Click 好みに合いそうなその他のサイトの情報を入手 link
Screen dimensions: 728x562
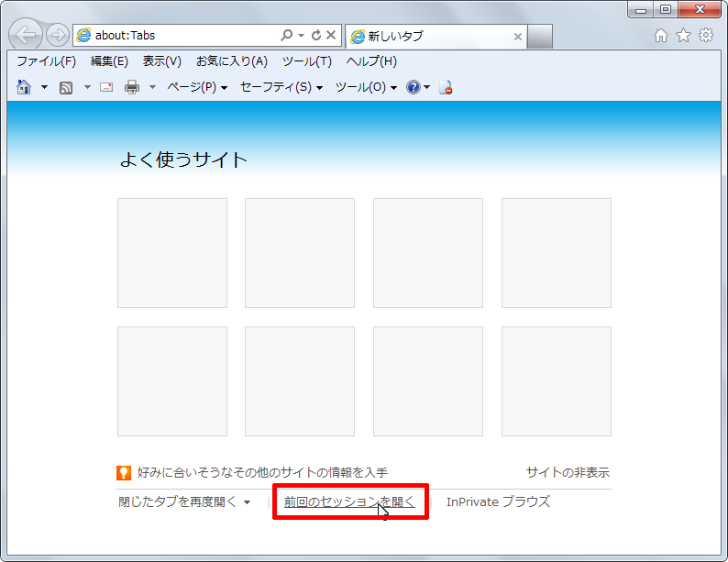pyautogui.click(x=262, y=472)
